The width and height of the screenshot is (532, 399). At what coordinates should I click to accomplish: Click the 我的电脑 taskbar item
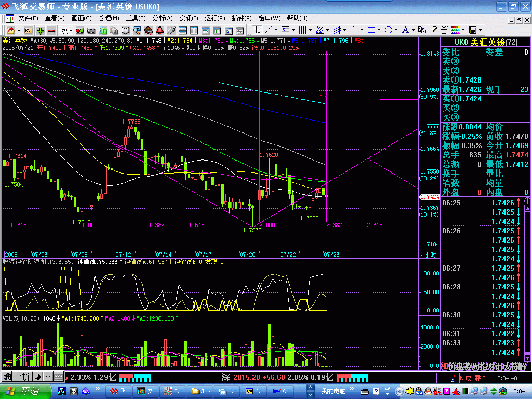click(334, 391)
